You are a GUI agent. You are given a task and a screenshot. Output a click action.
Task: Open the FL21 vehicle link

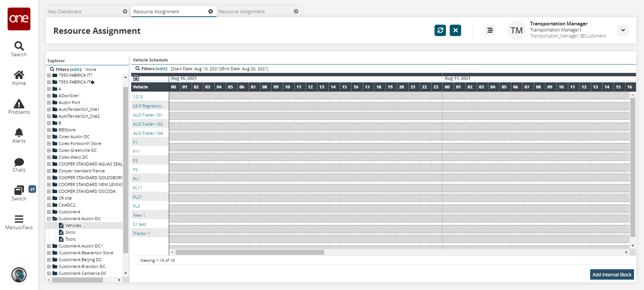point(137,197)
